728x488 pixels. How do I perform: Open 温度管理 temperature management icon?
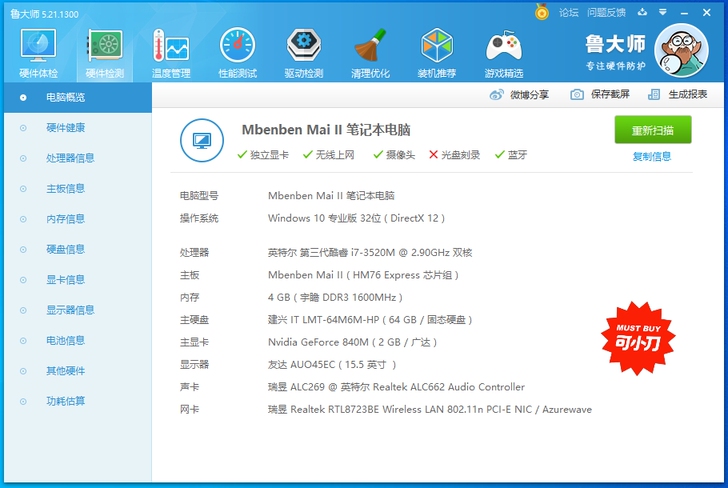click(171, 53)
